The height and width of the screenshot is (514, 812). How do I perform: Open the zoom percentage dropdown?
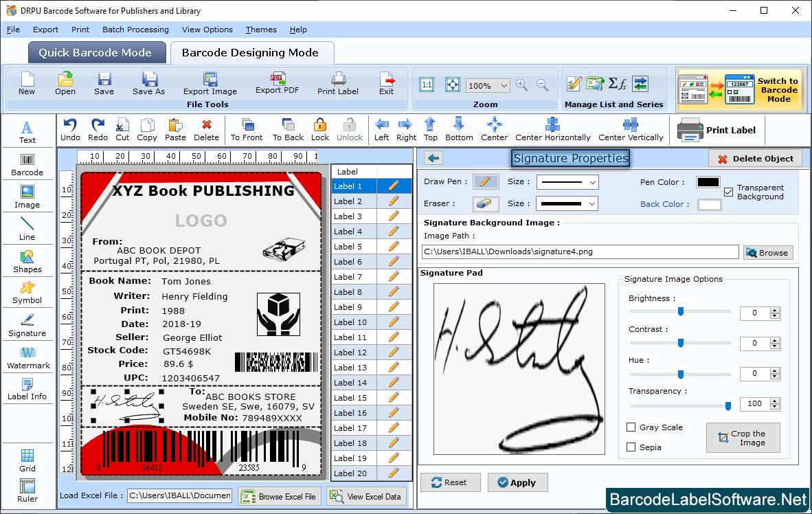tap(504, 85)
